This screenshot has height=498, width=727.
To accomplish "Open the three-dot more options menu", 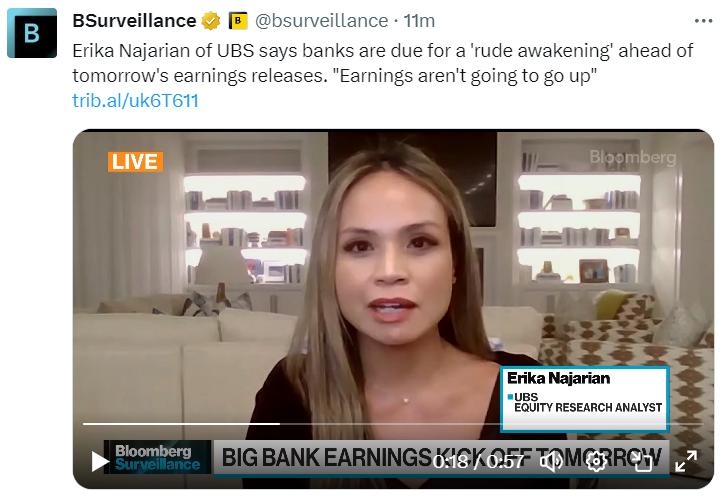I will click(703, 21).
